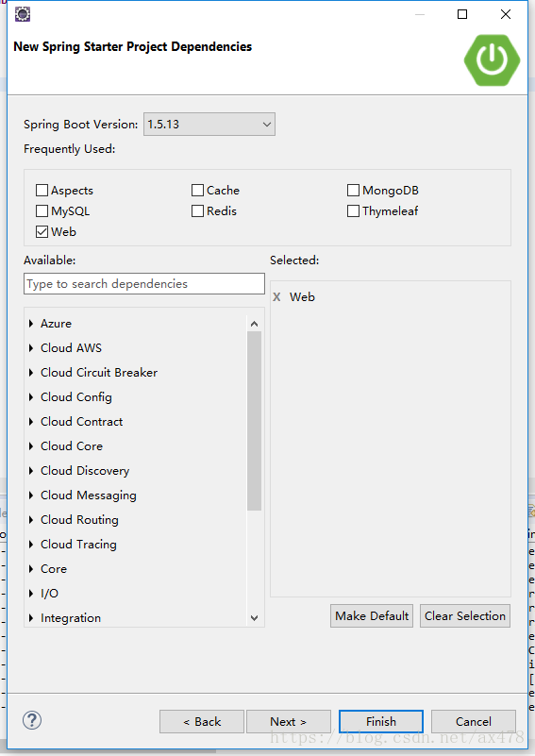Maximize the dialog window
This screenshot has width=535, height=756.
click(462, 14)
